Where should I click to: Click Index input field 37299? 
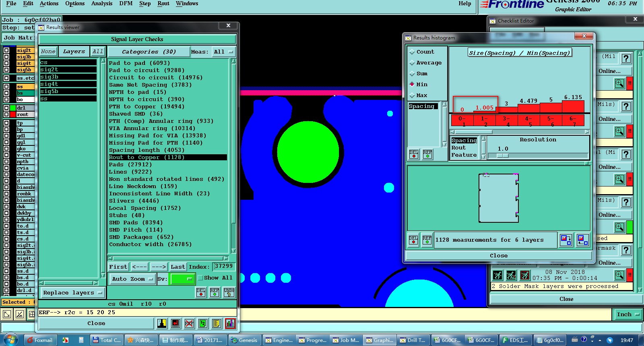[224, 266]
